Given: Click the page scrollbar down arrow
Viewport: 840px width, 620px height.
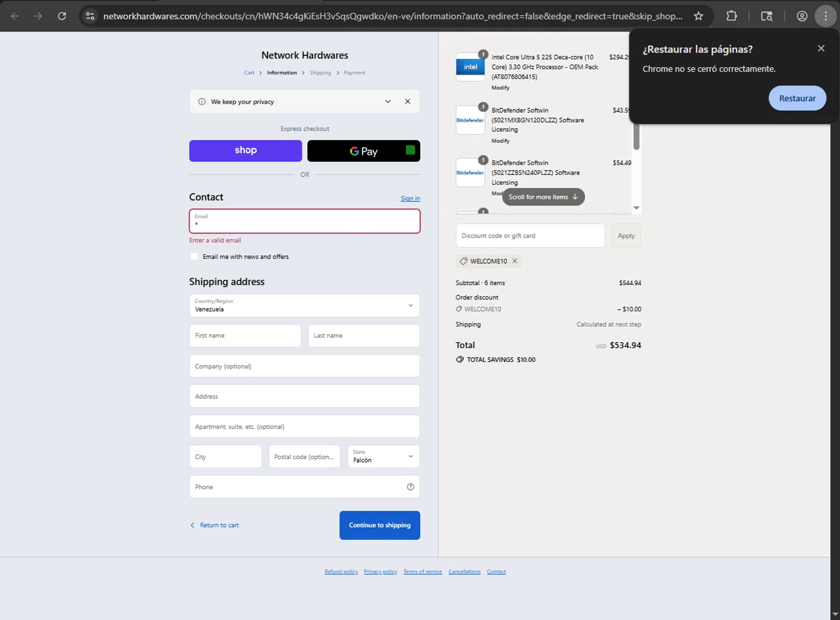Looking at the screenshot, I should tap(835, 614).
